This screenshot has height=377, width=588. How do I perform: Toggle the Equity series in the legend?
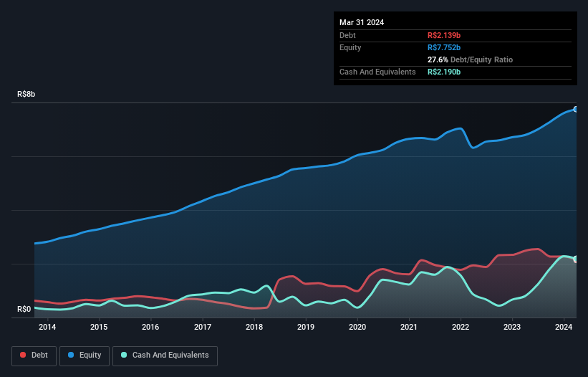[x=85, y=355]
